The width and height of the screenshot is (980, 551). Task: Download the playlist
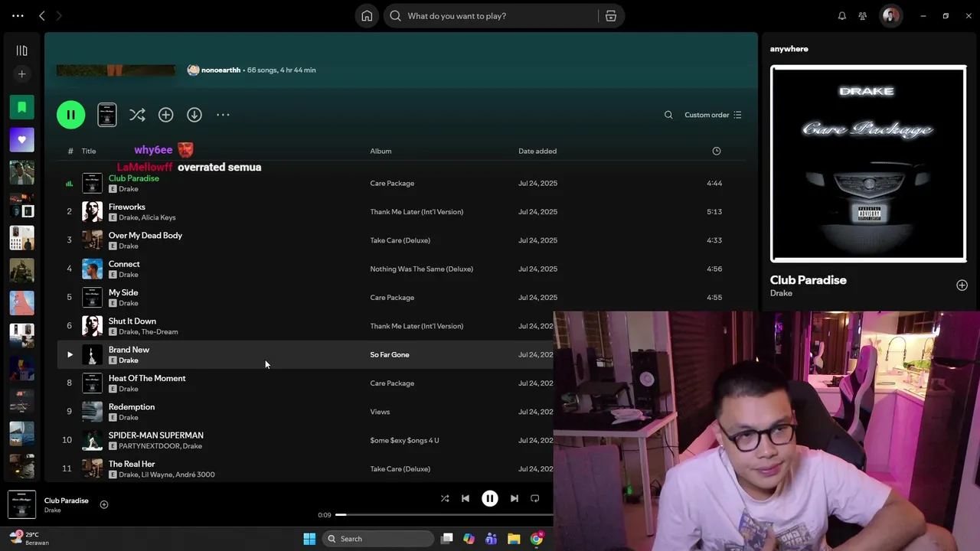point(194,115)
